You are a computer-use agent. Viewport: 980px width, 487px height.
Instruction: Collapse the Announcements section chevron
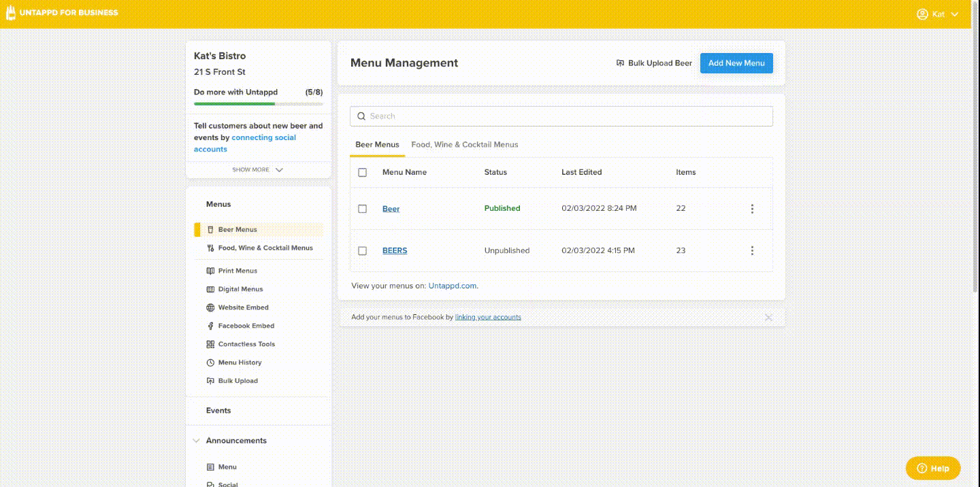pos(197,441)
